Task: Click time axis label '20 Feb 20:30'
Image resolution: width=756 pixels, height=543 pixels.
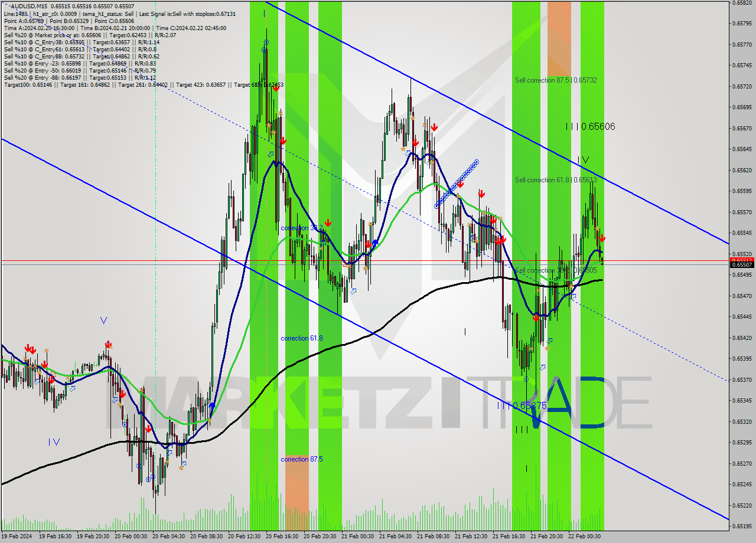Action: point(320,537)
